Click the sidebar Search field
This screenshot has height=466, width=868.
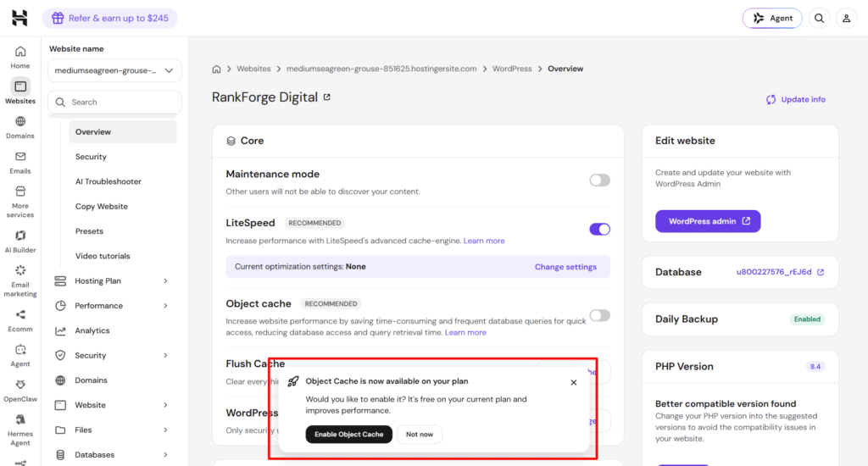pyautogui.click(x=114, y=102)
